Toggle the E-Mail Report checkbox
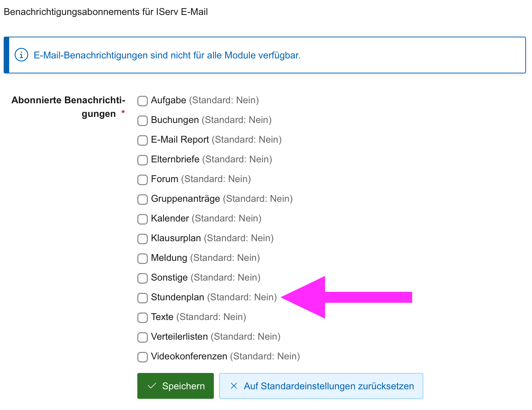Image resolution: width=532 pixels, height=410 pixels. tap(142, 140)
